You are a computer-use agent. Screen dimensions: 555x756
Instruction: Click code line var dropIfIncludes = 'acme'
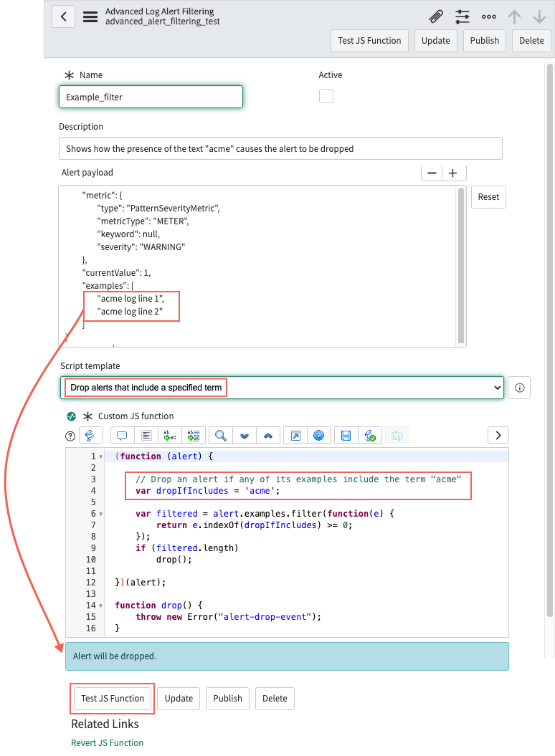tap(207, 491)
